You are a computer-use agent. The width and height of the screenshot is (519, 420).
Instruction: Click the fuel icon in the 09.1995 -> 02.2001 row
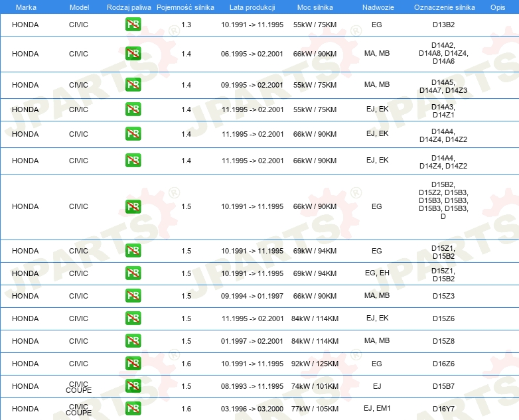click(133, 85)
